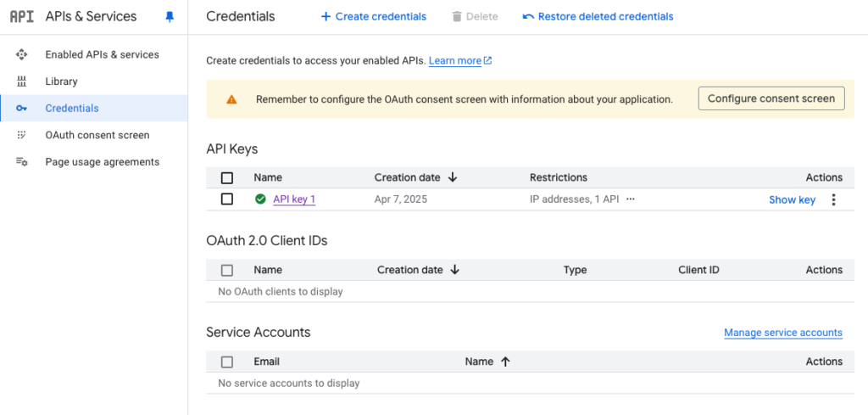Click the Enabled APIs & services icon
This screenshot has width=868, height=415.
21,54
